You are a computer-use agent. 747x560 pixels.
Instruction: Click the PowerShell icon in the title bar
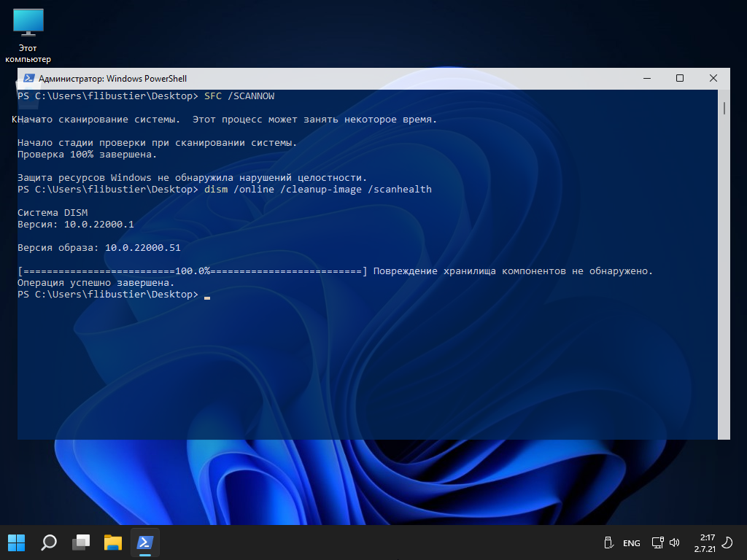pos(28,79)
